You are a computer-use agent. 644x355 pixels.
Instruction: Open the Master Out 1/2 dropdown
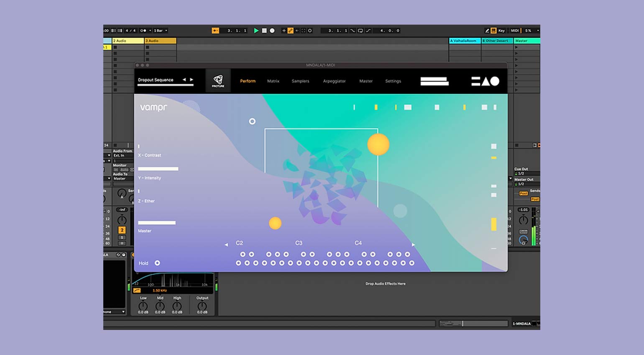(x=527, y=184)
